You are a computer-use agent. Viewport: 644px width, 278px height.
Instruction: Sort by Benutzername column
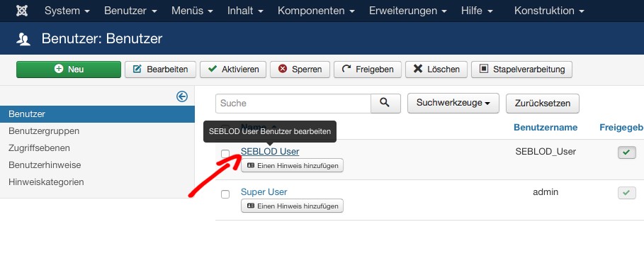[x=546, y=128]
